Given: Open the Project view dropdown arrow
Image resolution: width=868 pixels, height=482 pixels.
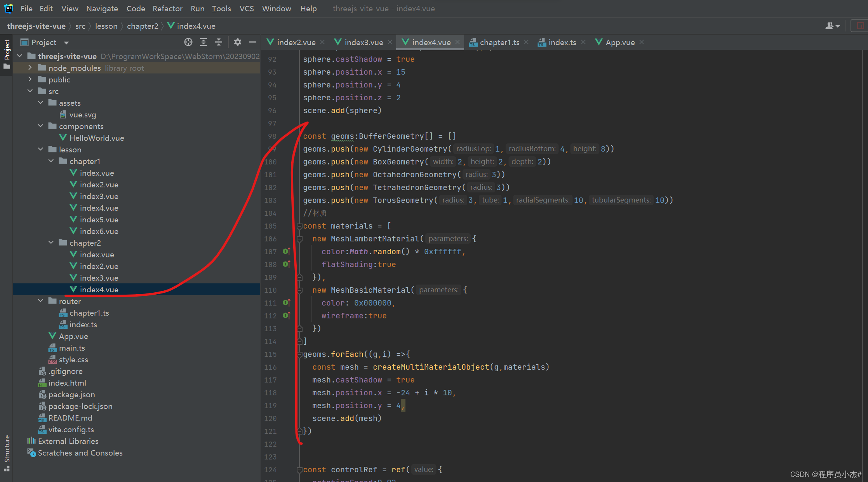Looking at the screenshot, I should pos(66,42).
